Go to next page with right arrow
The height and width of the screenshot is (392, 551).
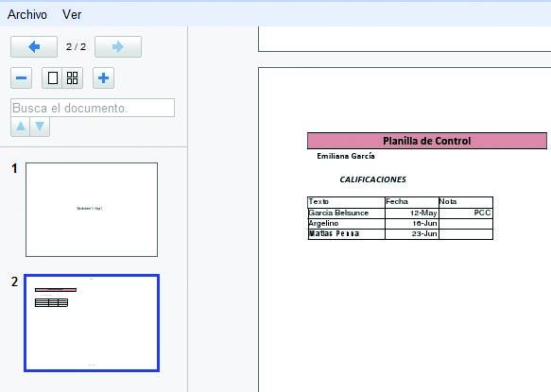coord(118,46)
